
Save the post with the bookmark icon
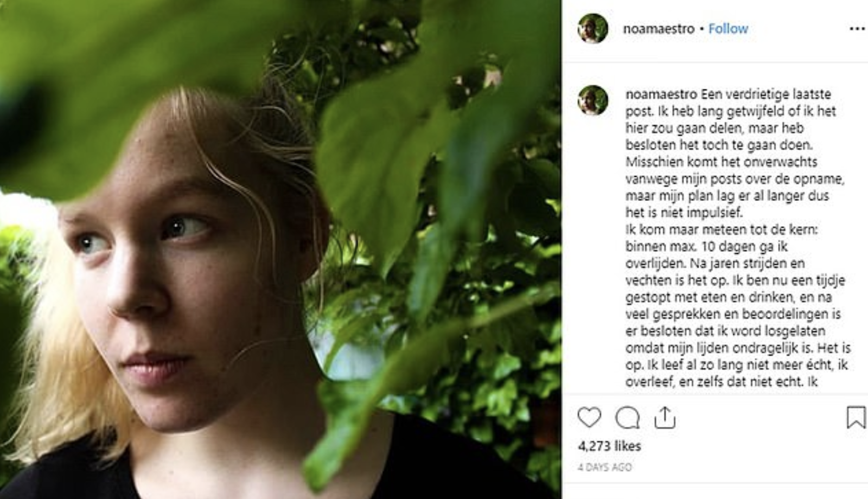pos(856,418)
